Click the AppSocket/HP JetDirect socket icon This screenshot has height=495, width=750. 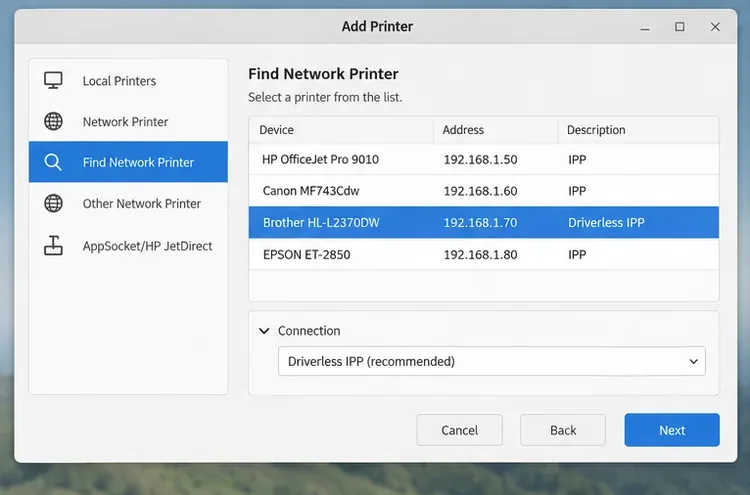53,245
